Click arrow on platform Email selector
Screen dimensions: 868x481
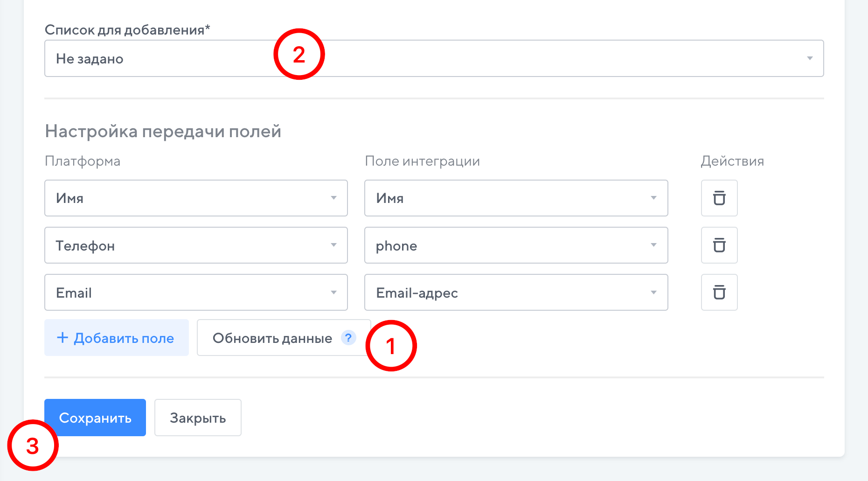click(x=333, y=293)
